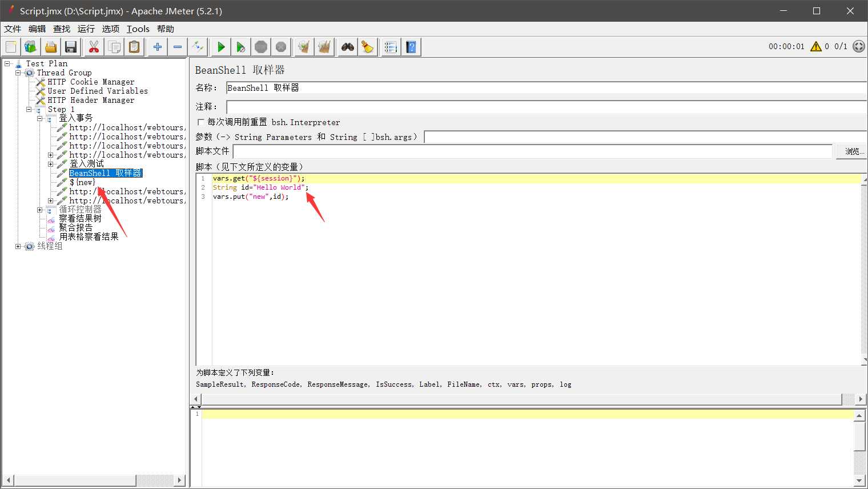Start the test with green play icon

point(221,47)
